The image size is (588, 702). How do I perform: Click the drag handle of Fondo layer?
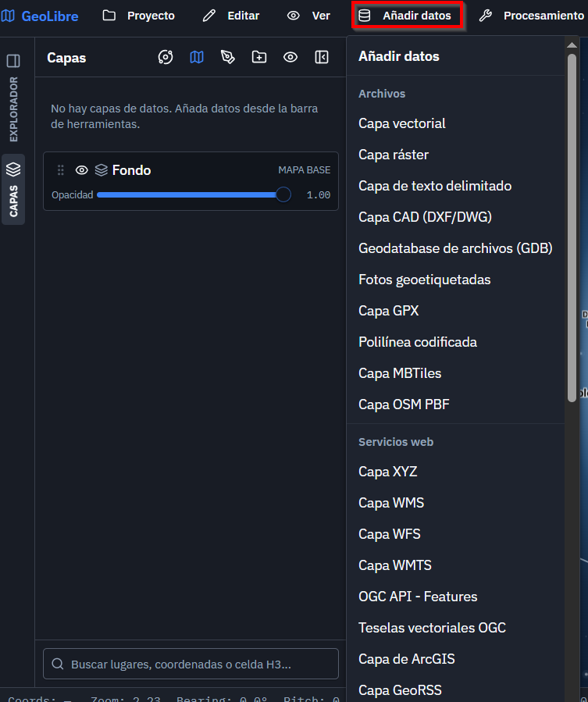[x=60, y=170]
